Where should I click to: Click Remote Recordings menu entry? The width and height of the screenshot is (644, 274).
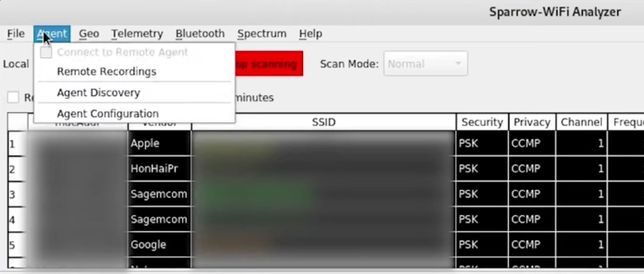tap(106, 71)
